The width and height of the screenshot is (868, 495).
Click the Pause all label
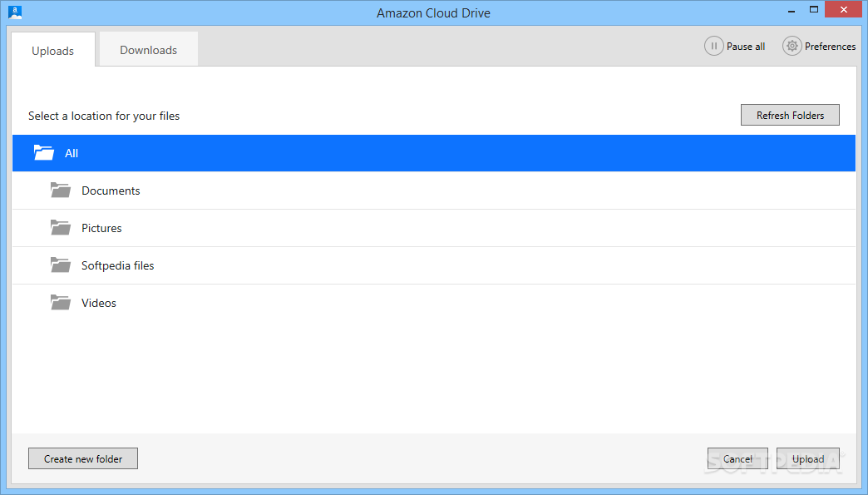point(746,47)
